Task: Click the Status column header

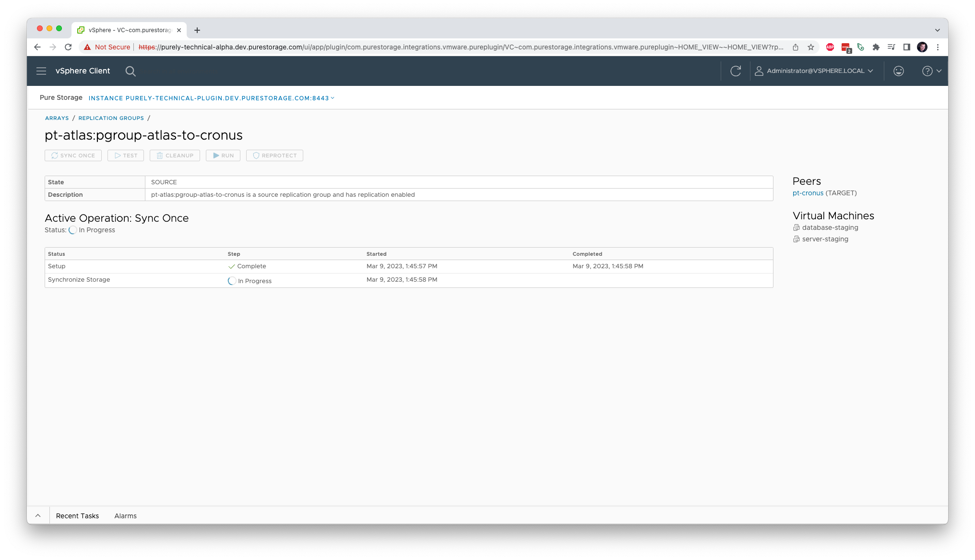Action: (57, 254)
